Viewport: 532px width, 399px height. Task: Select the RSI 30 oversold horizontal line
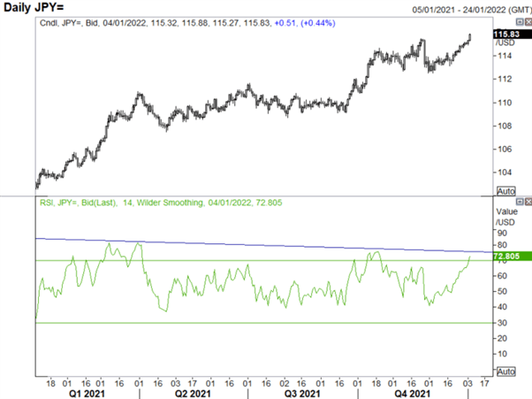point(264,323)
